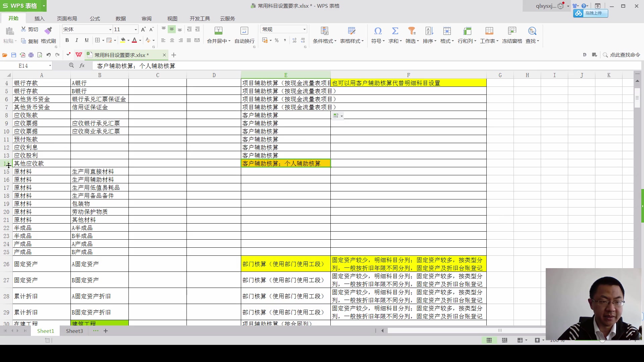Toggle Italic formatting
Image resolution: width=644 pixels, height=362 pixels.
tap(76, 41)
